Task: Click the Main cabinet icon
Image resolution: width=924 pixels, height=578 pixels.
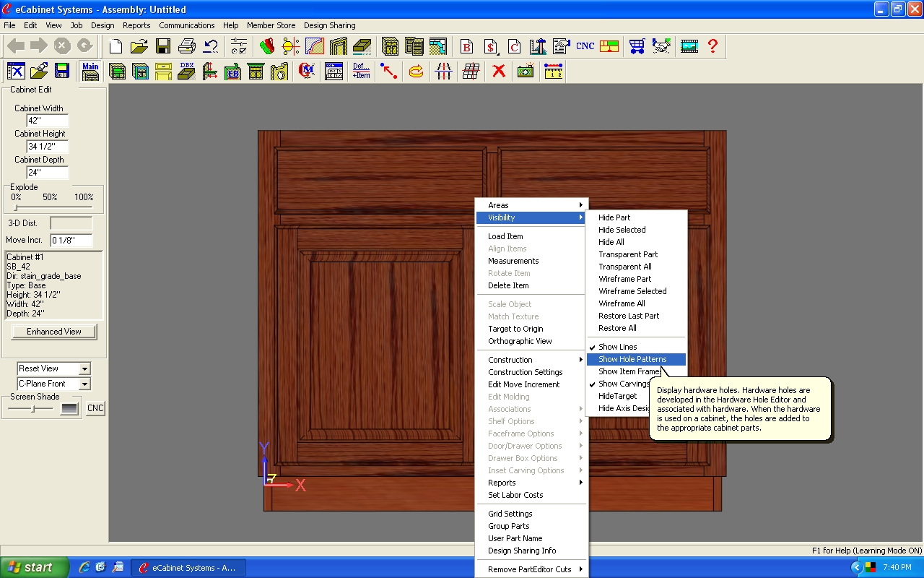Action: pyautogui.click(x=90, y=71)
